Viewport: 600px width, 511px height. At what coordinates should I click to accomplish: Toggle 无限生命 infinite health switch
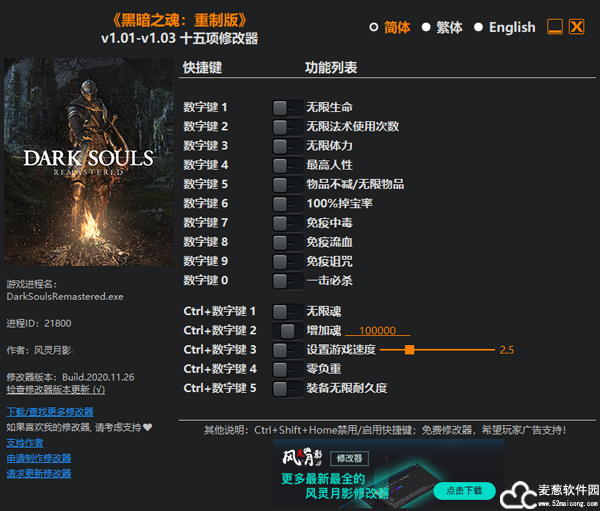tap(287, 107)
